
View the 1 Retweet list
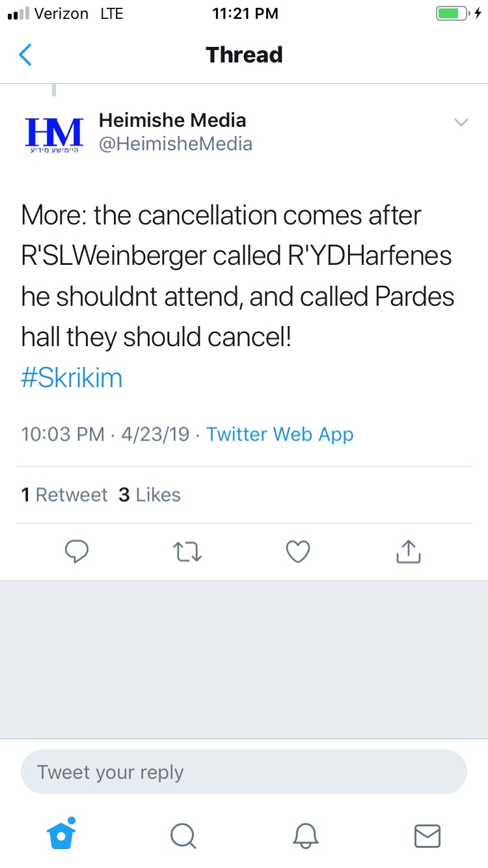pyautogui.click(x=64, y=495)
